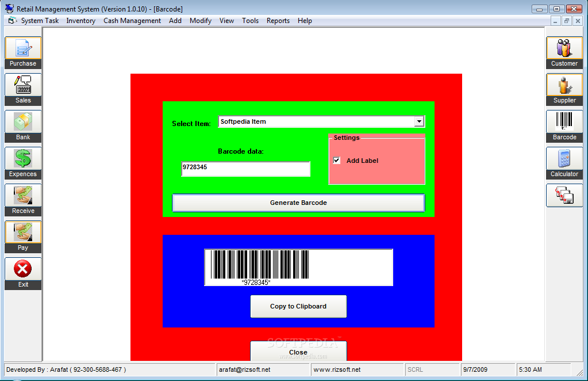Open the Cash Management menu
Image resolution: width=588 pixels, height=381 pixels.
click(132, 21)
